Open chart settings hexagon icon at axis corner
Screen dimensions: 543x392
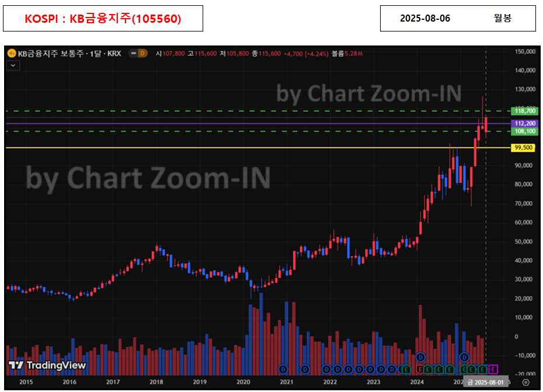point(525,382)
